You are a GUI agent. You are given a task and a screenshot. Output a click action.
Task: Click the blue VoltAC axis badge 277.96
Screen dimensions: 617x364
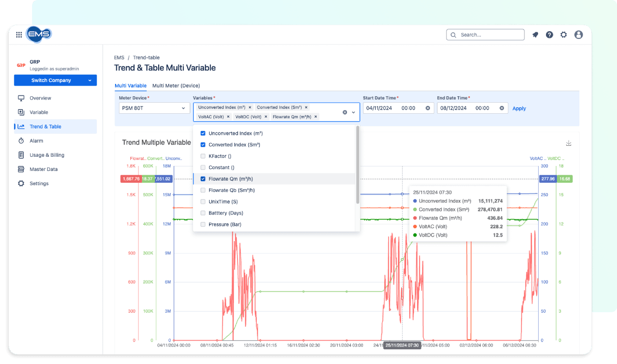click(x=548, y=179)
